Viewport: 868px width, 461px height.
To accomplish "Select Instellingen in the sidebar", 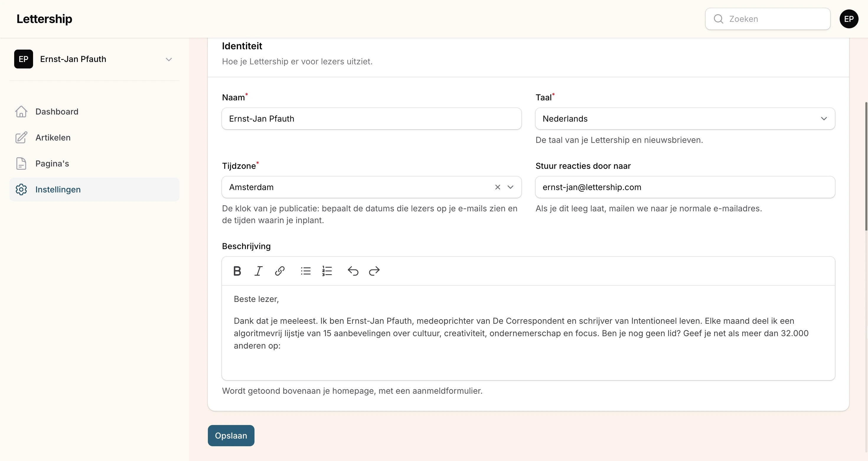I will point(94,189).
